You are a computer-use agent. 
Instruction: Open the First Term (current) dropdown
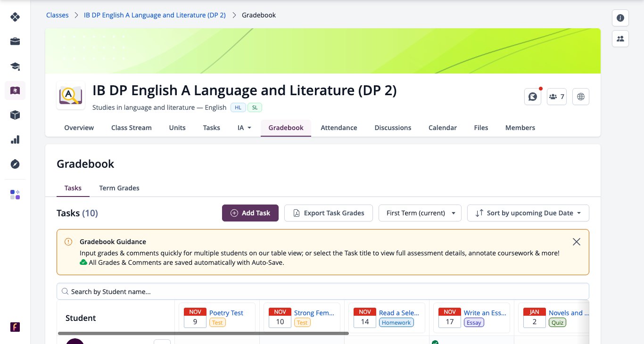420,213
